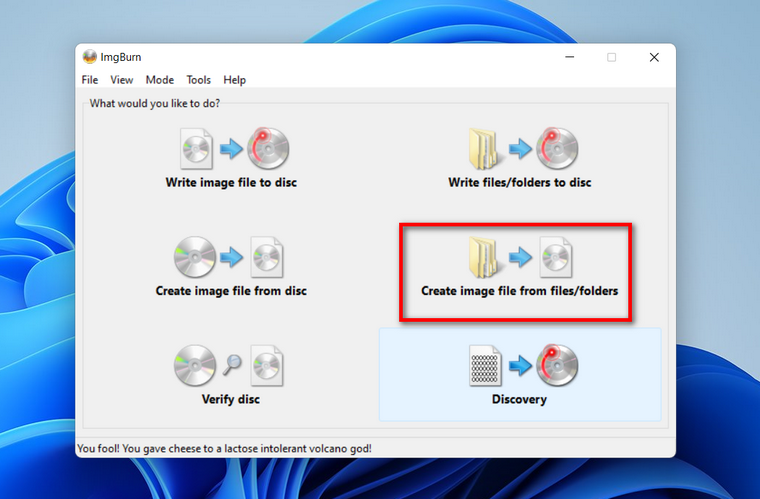Open the View menu
This screenshot has height=499, width=760.
(122, 80)
